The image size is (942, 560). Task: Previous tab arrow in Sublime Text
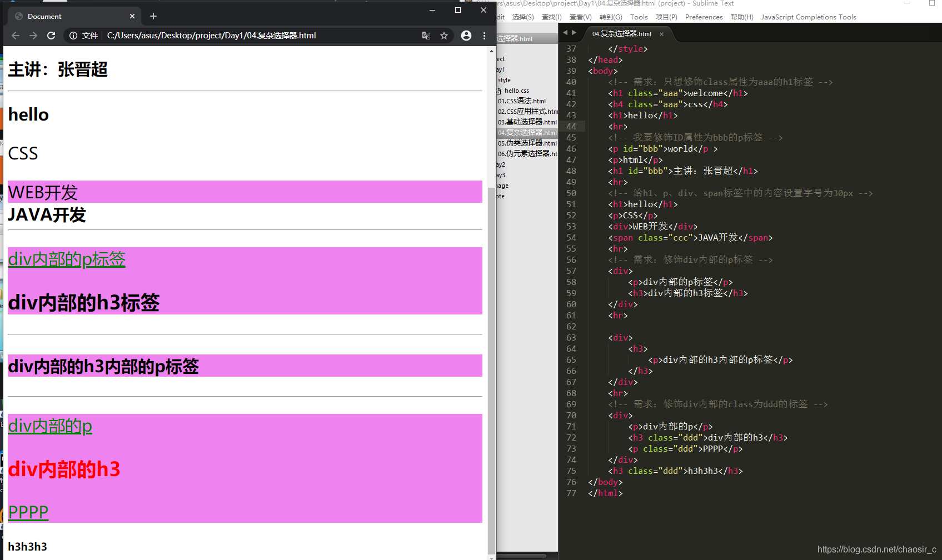pyautogui.click(x=565, y=33)
